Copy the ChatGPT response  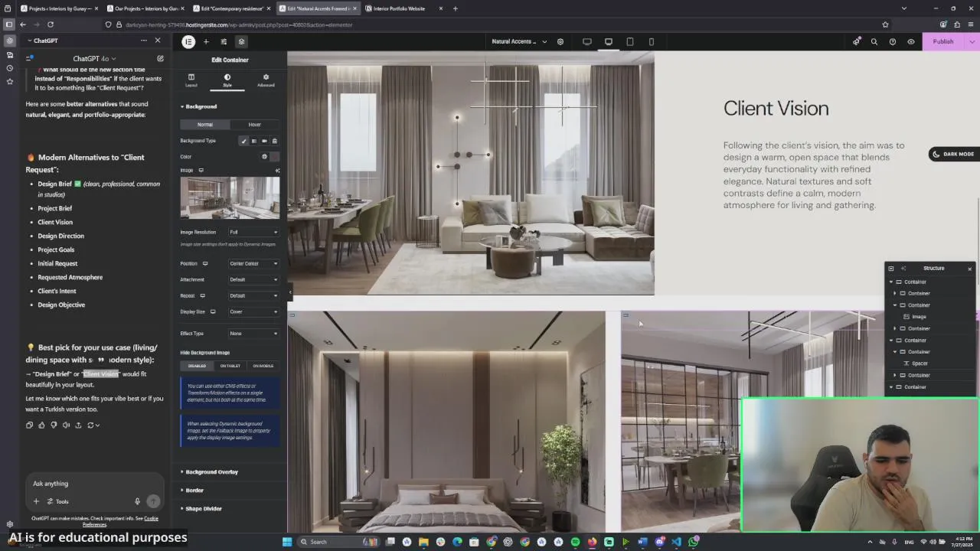(x=29, y=425)
